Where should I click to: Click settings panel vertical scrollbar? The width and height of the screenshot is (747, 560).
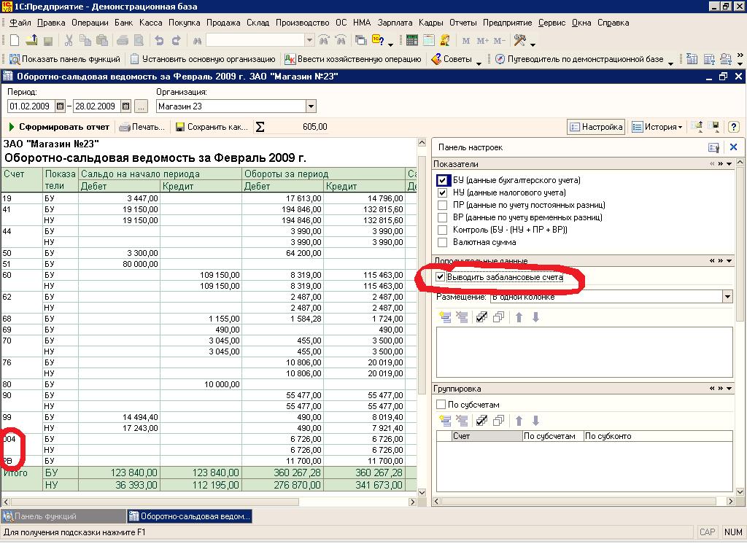coord(740,327)
